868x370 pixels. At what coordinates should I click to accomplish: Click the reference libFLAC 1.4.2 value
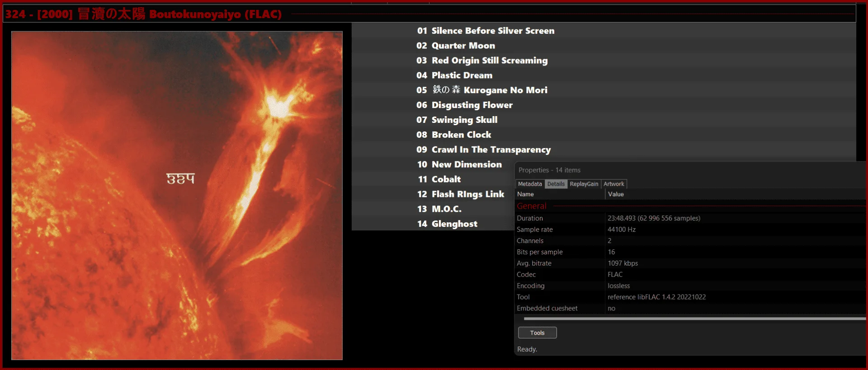(x=656, y=297)
